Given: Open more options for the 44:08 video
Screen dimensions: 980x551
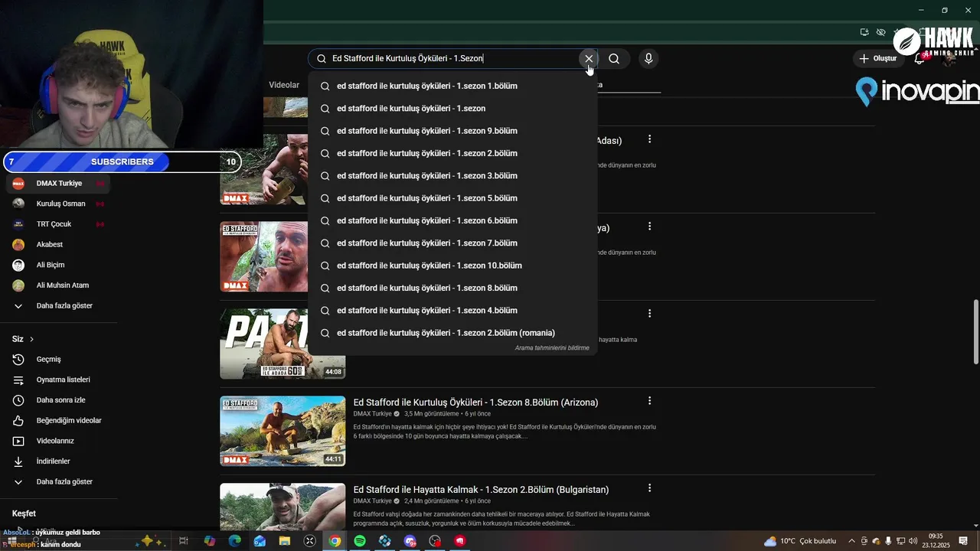Looking at the screenshot, I should [649, 314].
